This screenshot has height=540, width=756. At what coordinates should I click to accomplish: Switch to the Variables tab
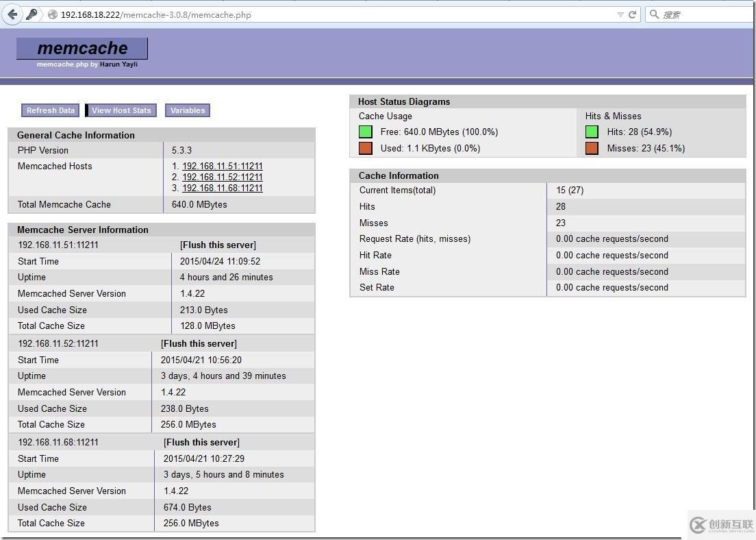[188, 110]
